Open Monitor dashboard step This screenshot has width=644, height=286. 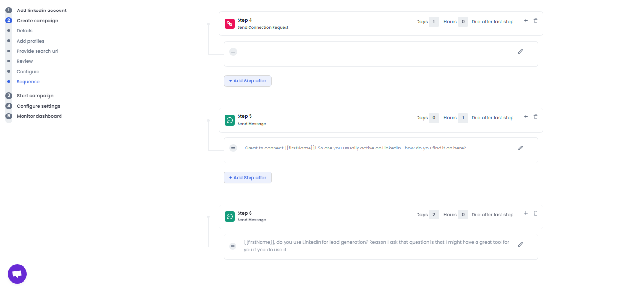[39, 116]
